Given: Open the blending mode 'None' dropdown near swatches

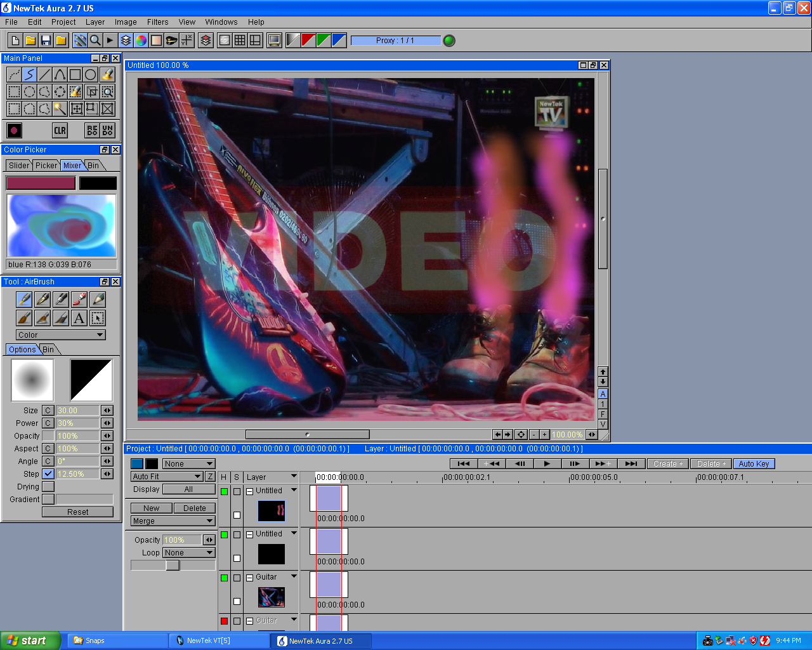Looking at the screenshot, I should 189,464.
